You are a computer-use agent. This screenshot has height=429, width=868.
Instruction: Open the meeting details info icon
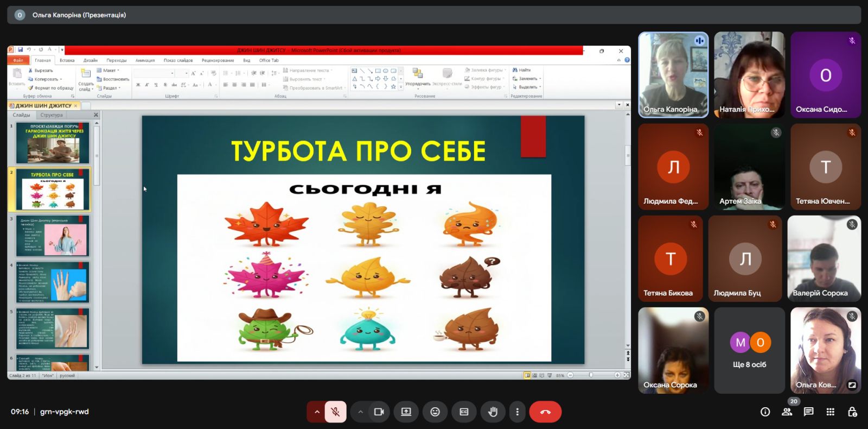[765, 412]
